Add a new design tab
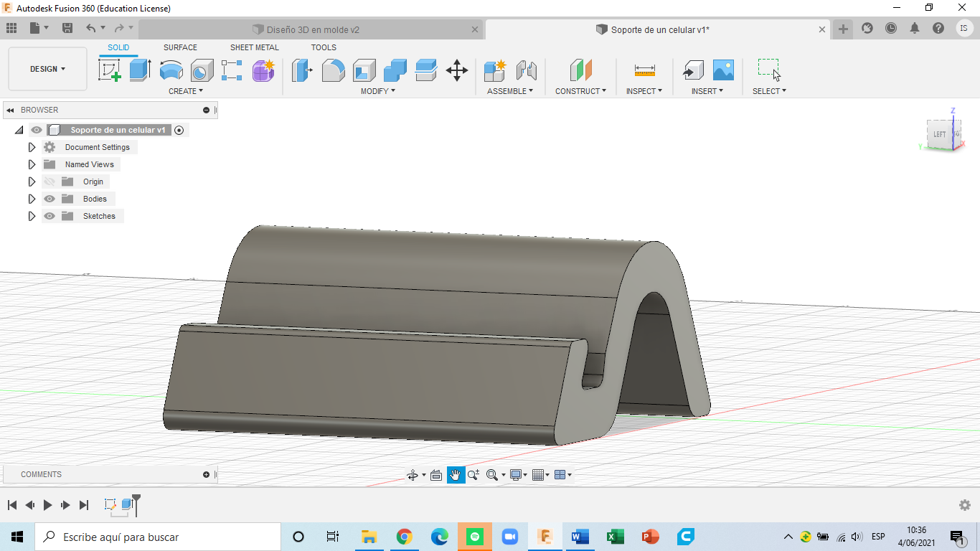The width and height of the screenshot is (980, 551). click(843, 29)
